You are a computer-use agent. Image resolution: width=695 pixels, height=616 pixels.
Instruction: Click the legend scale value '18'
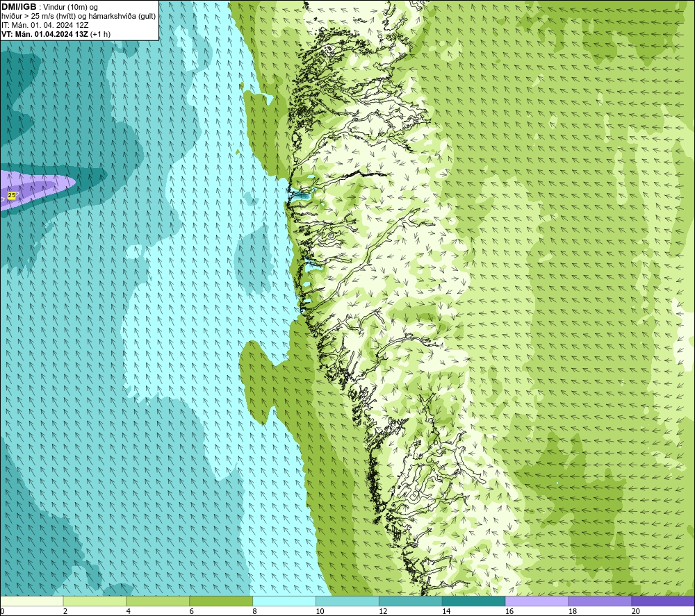point(573,612)
